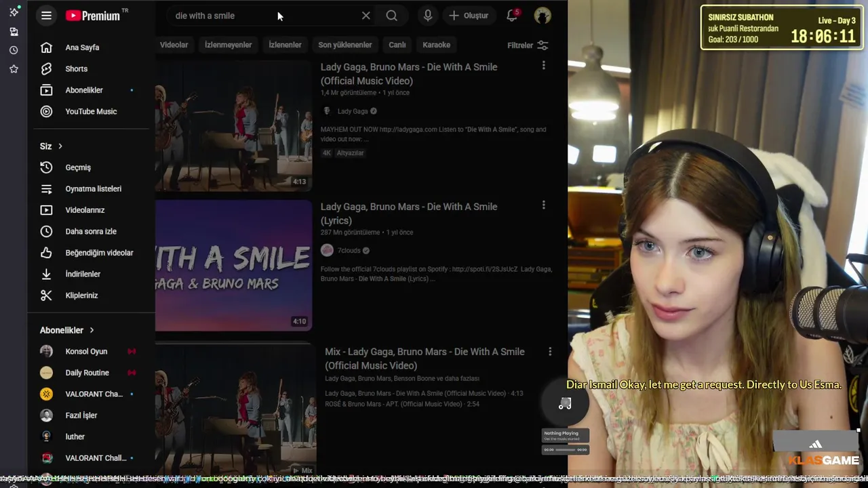The height and width of the screenshot is (488, 868).
Task: Open Klipleriniz clips
Action: pos(91,296)
